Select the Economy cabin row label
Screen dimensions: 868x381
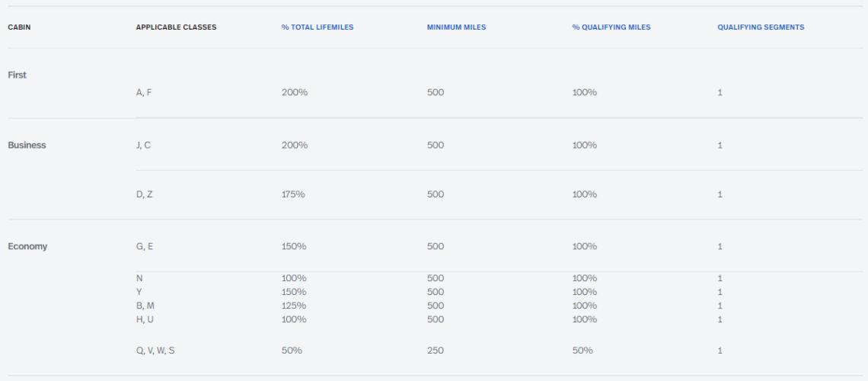(27, 247)
